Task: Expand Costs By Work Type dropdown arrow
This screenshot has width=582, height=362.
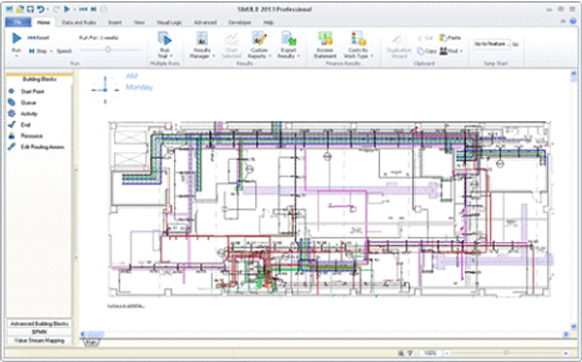Action: pos(372,56)
